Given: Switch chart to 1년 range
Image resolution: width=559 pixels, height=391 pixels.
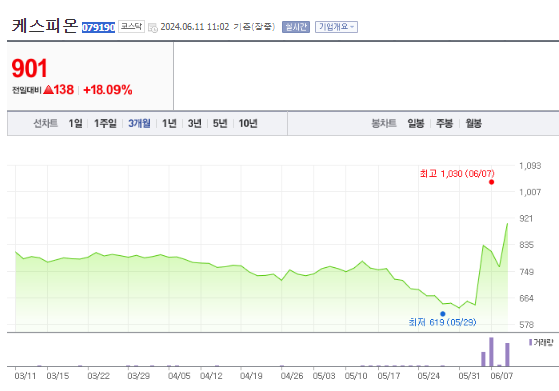Looking at the screenshot, I should pyautogui.click(x=169, y=123).
